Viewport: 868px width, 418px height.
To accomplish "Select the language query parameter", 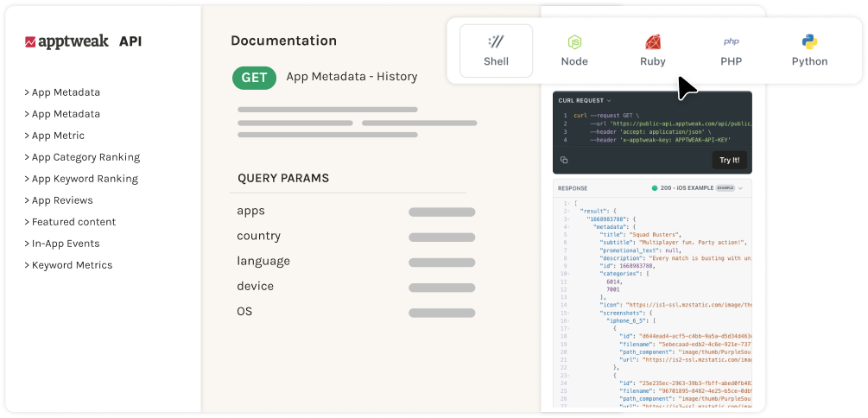I will 263,262.
